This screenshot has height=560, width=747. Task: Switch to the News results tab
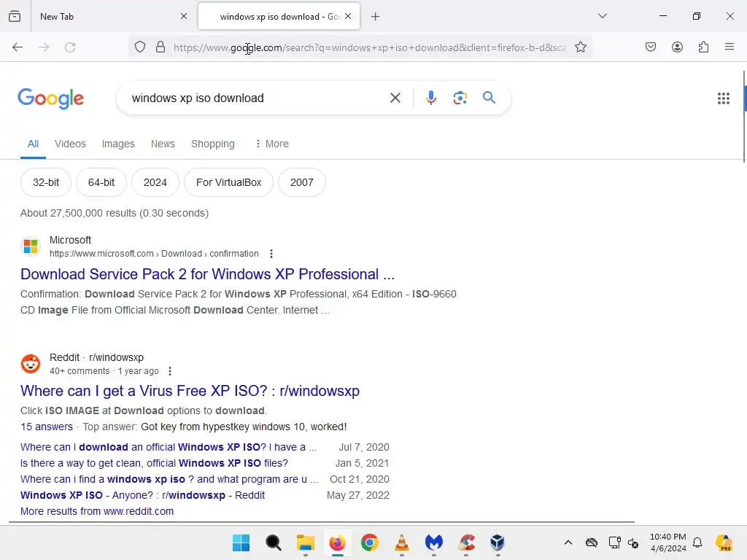[163, 144]
